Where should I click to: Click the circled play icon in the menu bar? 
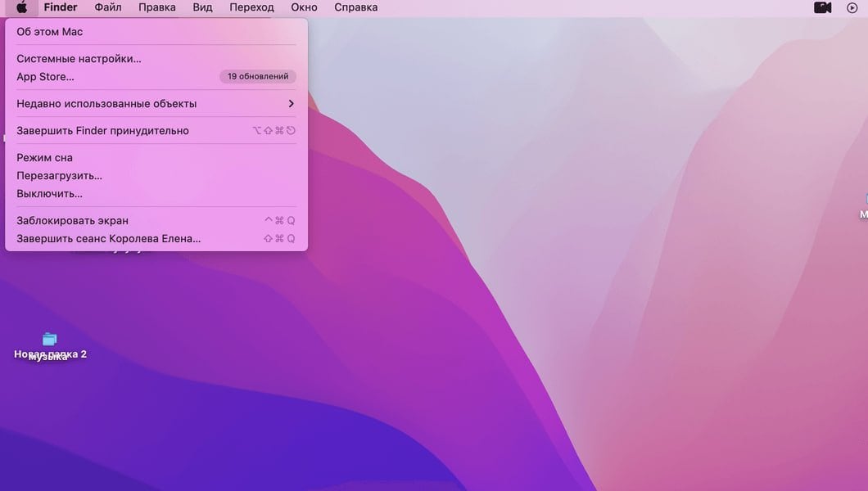point(852,7)
